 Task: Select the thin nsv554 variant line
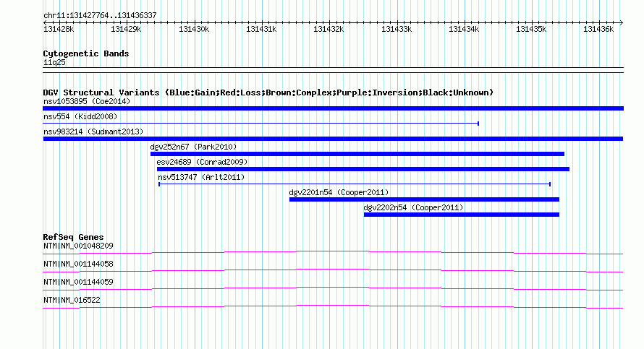(260, 123)
